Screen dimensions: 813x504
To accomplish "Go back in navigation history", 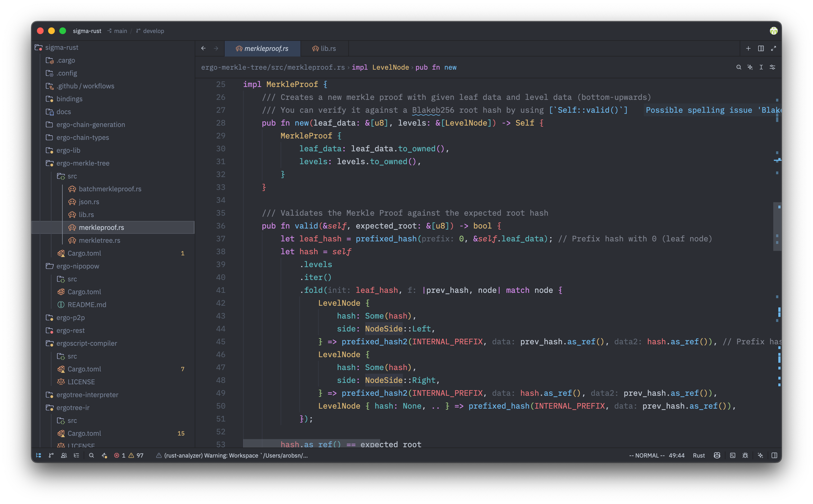I will pos(203,48).
